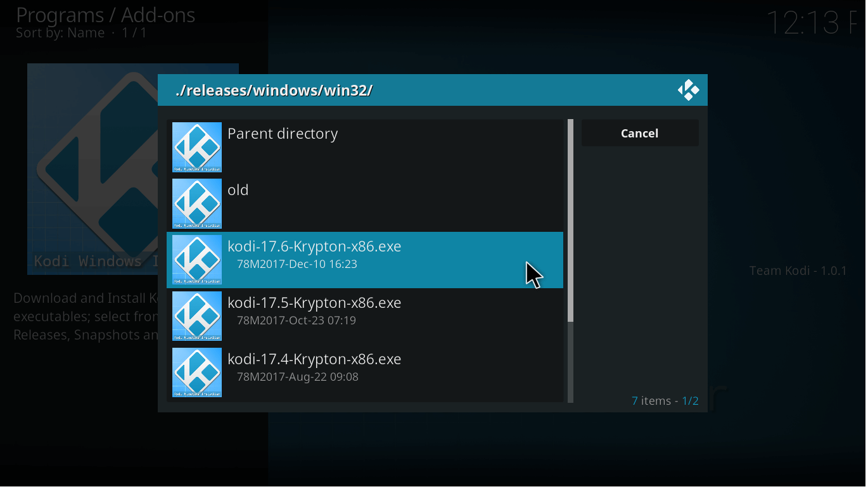Viewport: 868px width, 489px height.
Task: Click the Parent directory row icon
Action: click(x=197, y=147)
